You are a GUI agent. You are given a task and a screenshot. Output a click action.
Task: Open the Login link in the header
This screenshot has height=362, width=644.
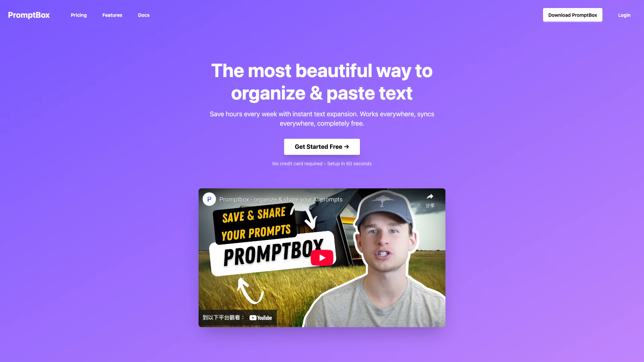coord(624,15)
